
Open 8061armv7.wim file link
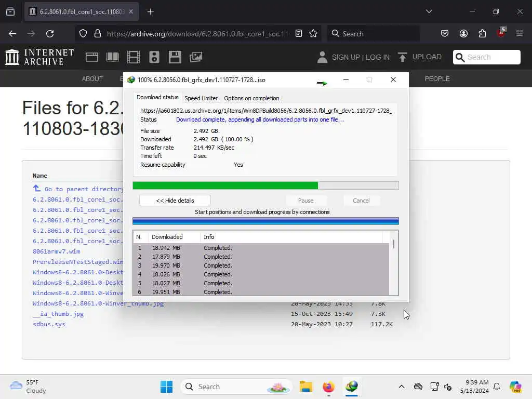(x=56, y=251)
